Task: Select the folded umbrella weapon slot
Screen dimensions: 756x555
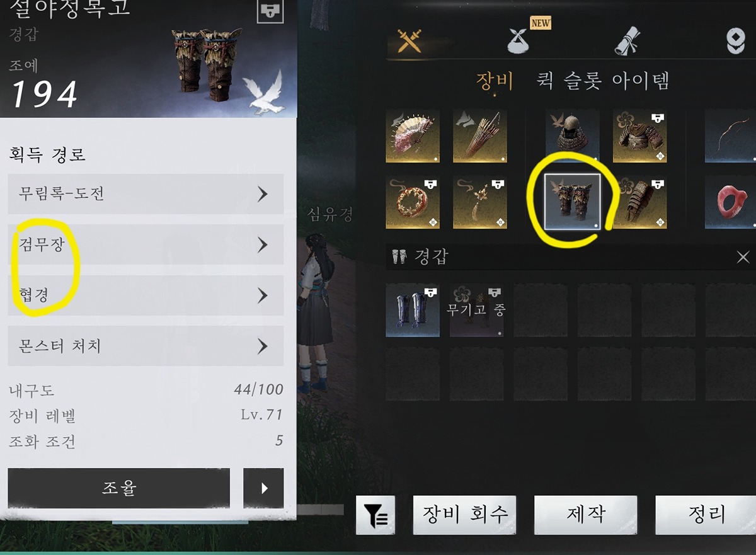Action: point(479,136)
